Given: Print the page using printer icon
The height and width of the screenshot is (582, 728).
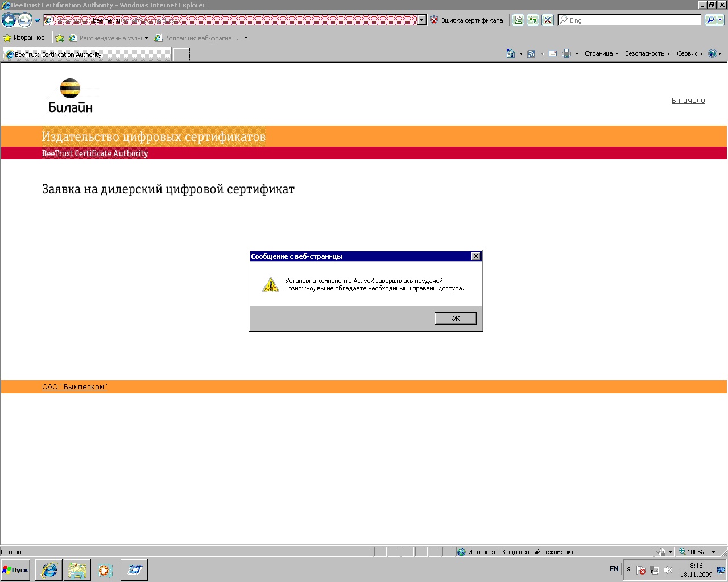Looking at the screenshot, I should [x=566, y=53].
